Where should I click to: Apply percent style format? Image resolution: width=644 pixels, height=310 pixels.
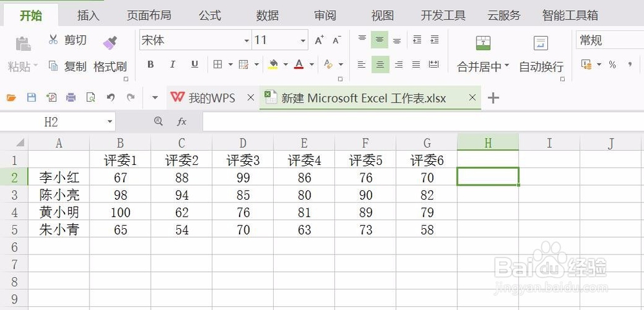[612, 64]
